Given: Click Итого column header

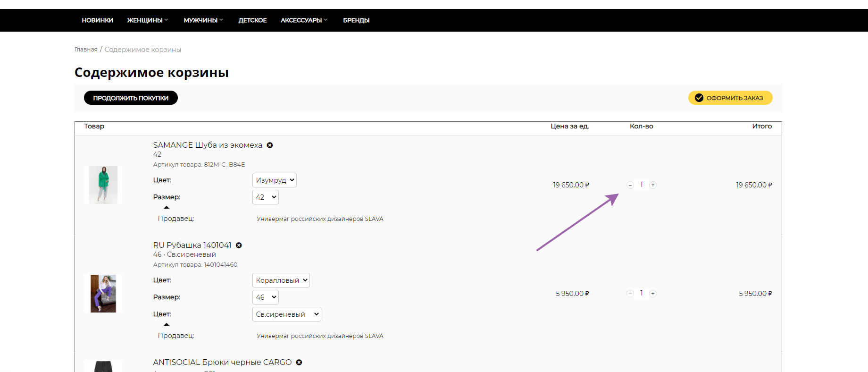Looking at the screenshot, I should coord(762,126).
